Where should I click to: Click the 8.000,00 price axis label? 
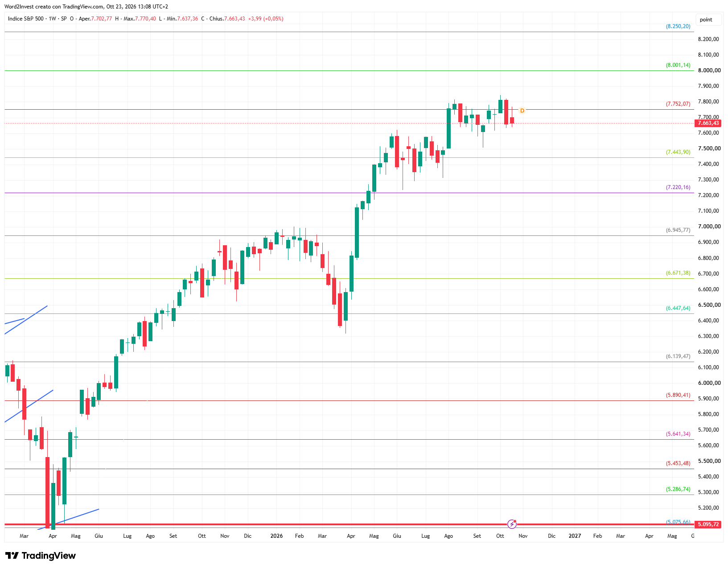pyautogui.click(x=709, y=70)
